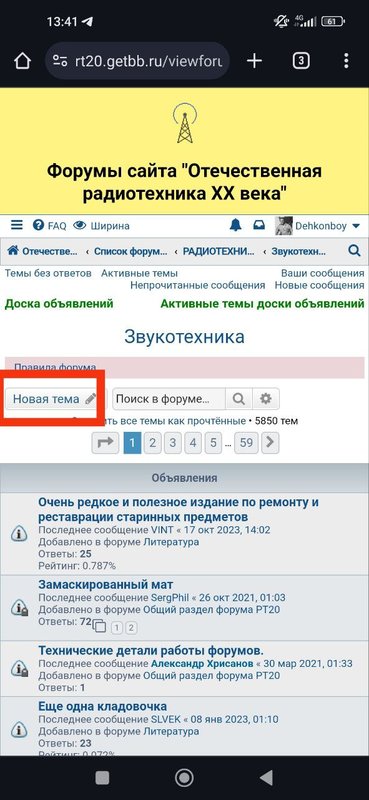
Task: Open browser home page icon
Action: (21, 61)
